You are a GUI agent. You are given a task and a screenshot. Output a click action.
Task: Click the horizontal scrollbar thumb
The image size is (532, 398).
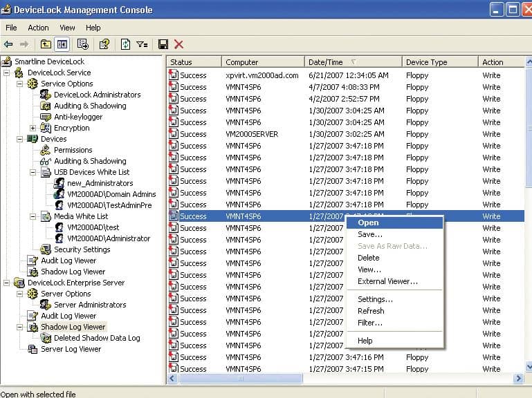[x=241, y=379]
